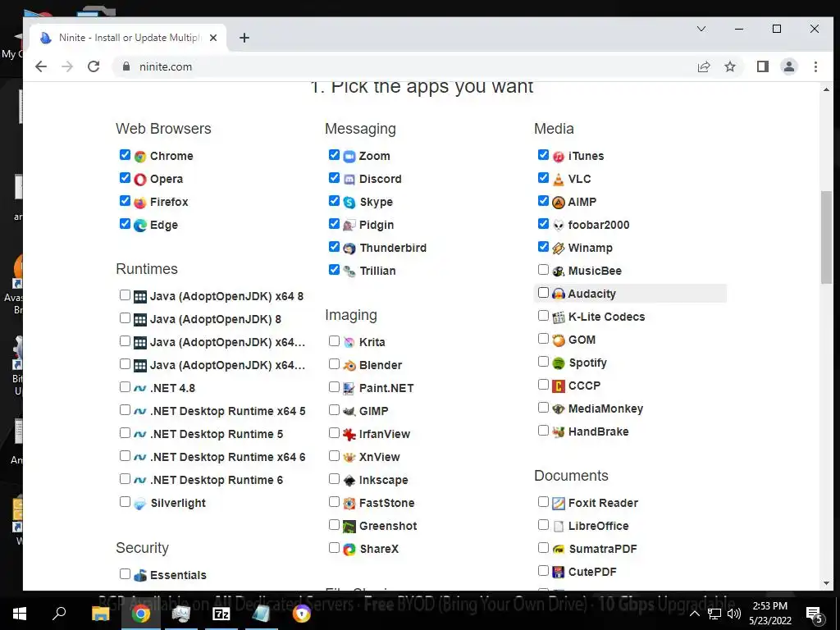Open the taskbar clock and date
Image resolution: width=840 pixels, height=630 pixels.
click(x=769, y=614)
